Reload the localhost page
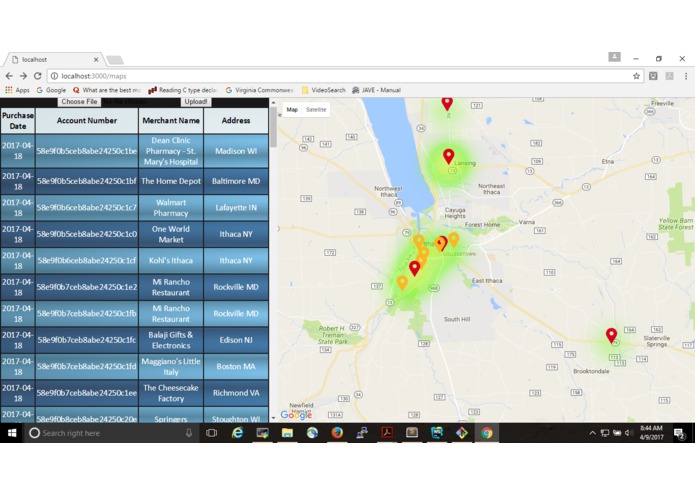Screen dimensions: 695x494 pos(38,76)
